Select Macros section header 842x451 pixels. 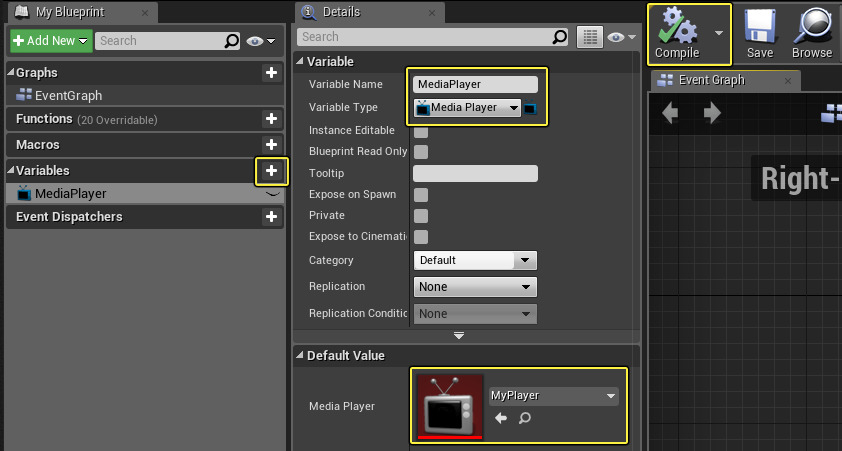tap(144, 144)
